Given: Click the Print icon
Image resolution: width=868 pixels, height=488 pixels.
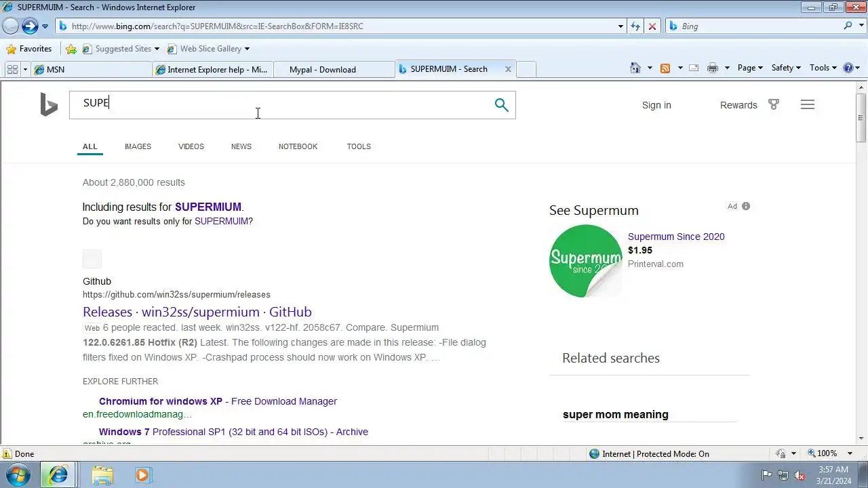Looking at the screenshot, I should pyautogui.click(x=712, y=68).
